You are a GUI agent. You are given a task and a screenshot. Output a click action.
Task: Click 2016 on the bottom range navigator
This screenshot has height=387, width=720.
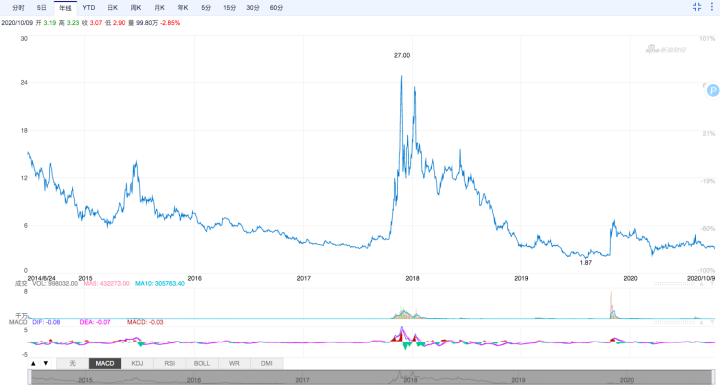(194, 380)
